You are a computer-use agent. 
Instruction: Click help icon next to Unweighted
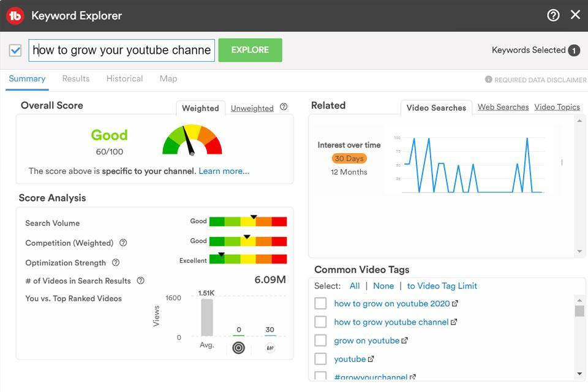pyautogui.click(x=284, y=107)
